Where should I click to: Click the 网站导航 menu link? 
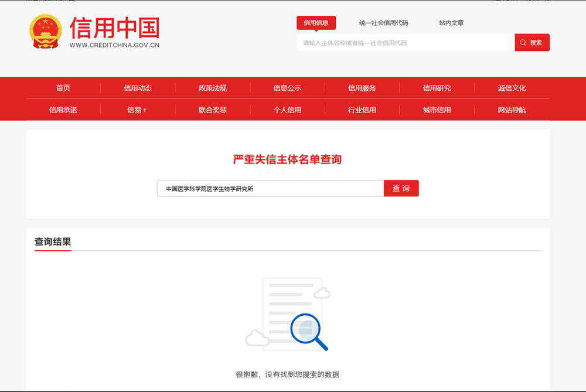[x=512, y=110]
